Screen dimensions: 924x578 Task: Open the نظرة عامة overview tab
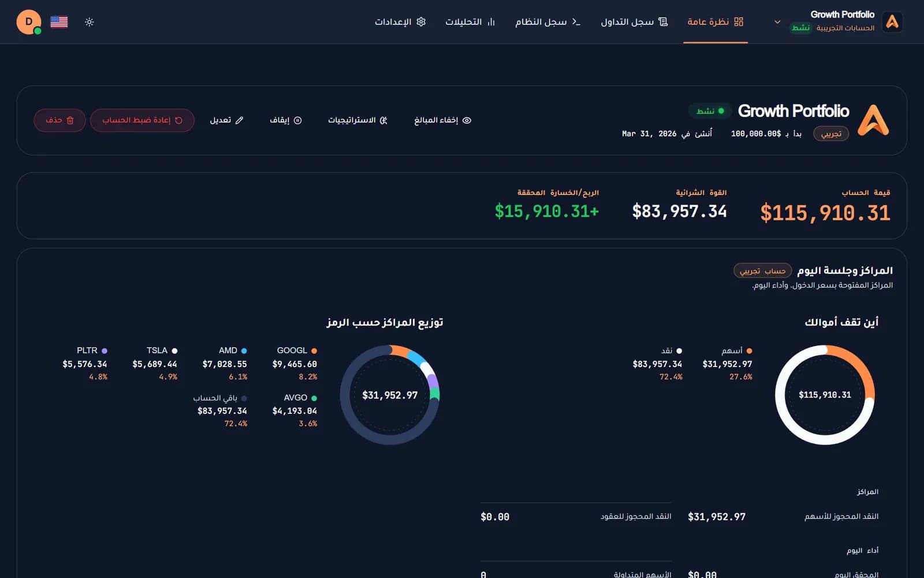tap(715, 22)
